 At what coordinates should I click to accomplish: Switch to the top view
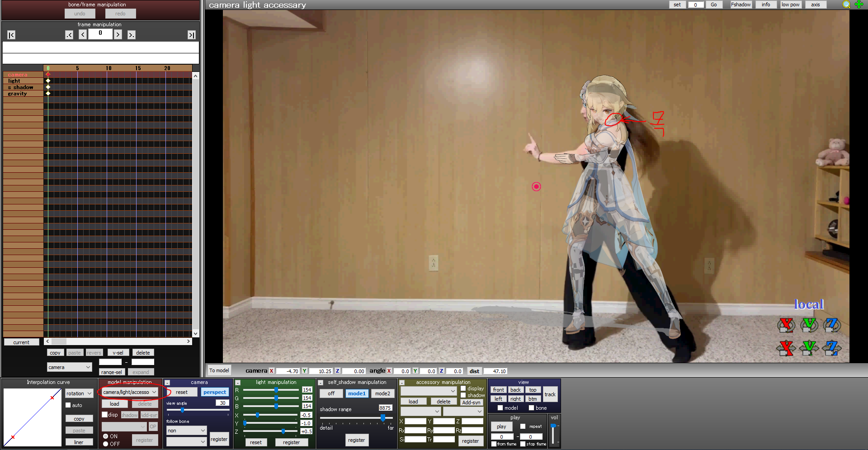(x=533, y=390)
